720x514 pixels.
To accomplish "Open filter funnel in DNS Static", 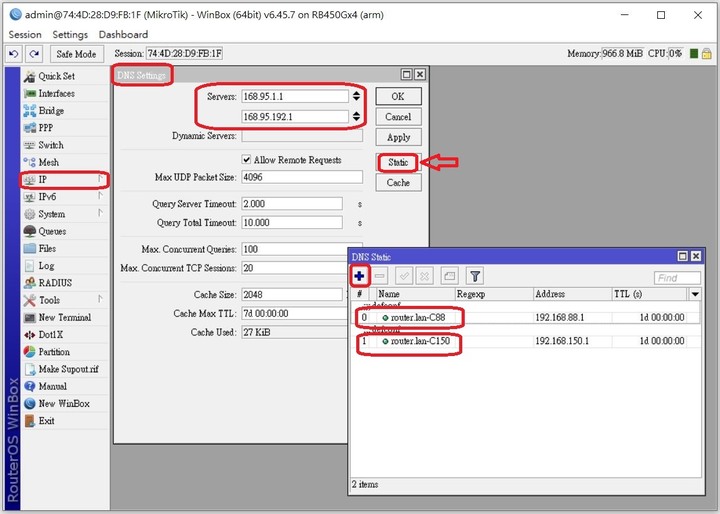I will tap(475, 276).
